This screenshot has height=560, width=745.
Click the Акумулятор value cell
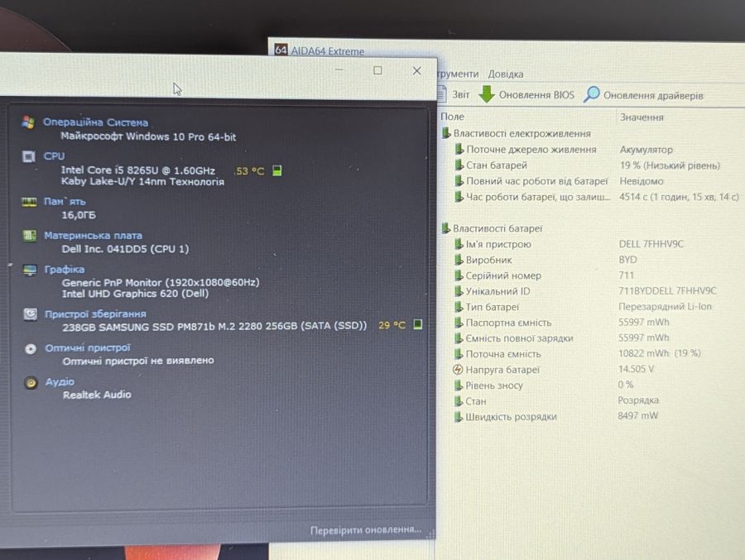[646, 150]
